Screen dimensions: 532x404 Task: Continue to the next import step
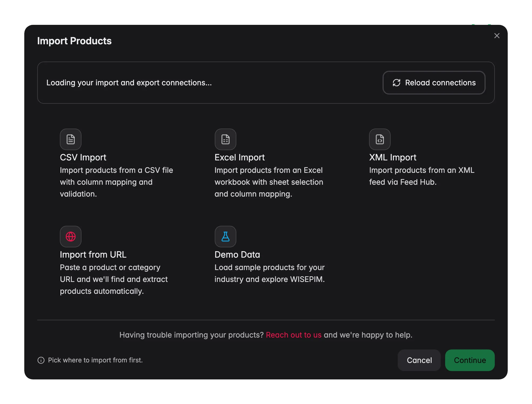(x=470, y=360)
